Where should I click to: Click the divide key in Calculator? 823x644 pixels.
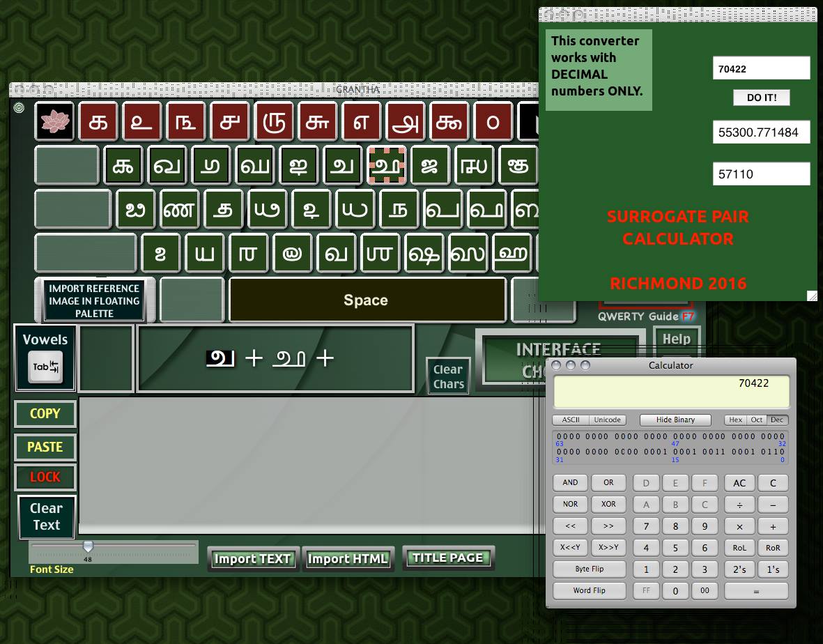(x=739, y=505)
